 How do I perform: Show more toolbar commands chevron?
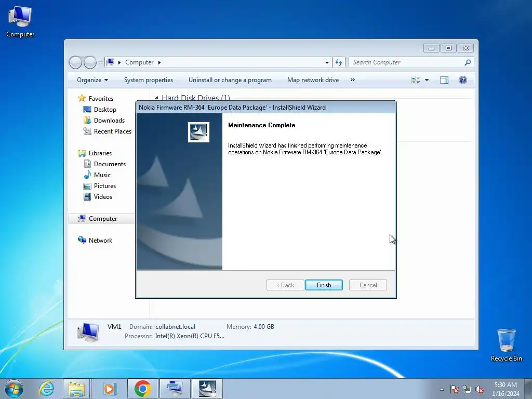(x=353, y=79)
